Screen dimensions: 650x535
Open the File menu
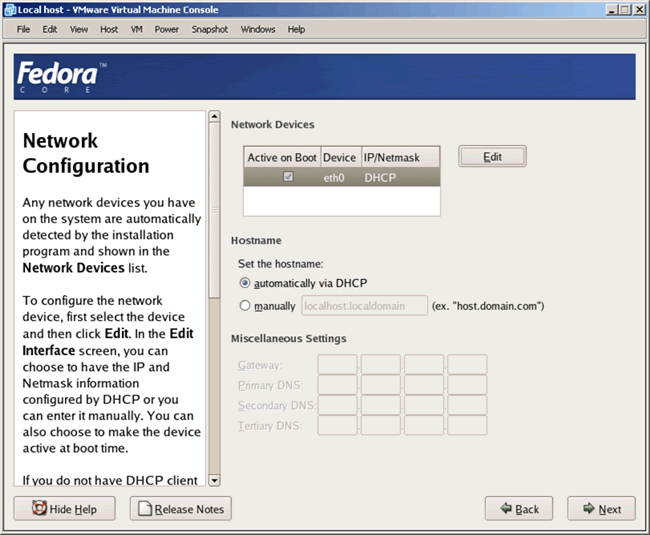[x=23, y=29]
